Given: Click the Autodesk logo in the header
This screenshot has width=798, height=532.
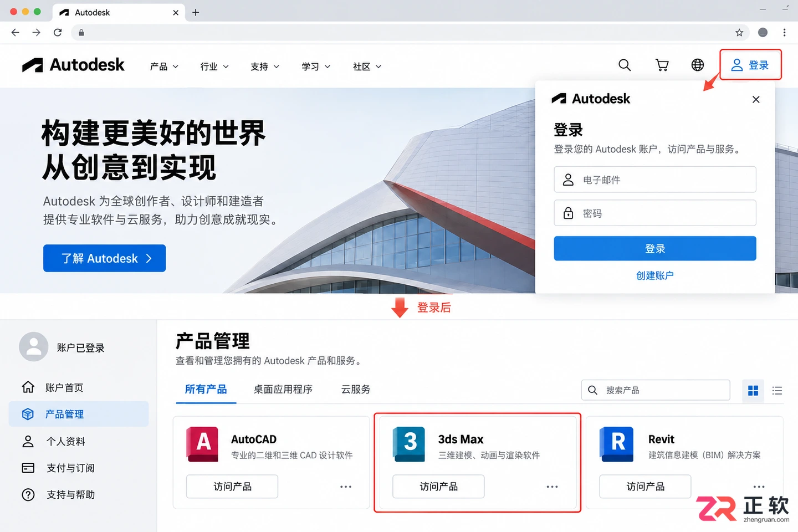Looking at the screenshot, I should click(73, 65).
